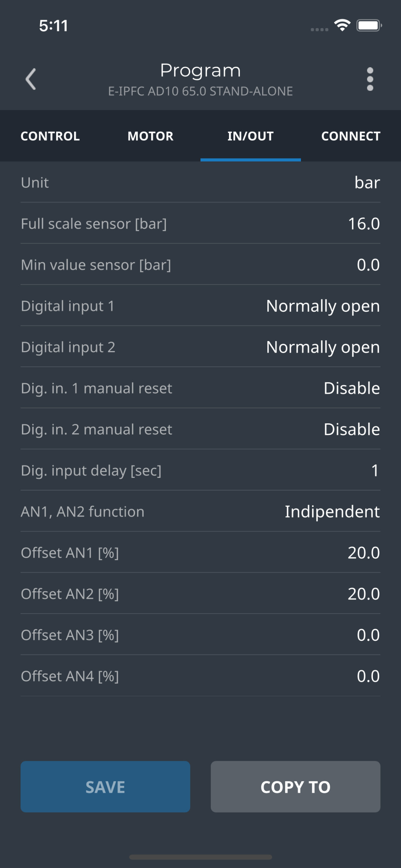Switch to the CONTROL tab
401x868 pixels.
click(50, 136)
